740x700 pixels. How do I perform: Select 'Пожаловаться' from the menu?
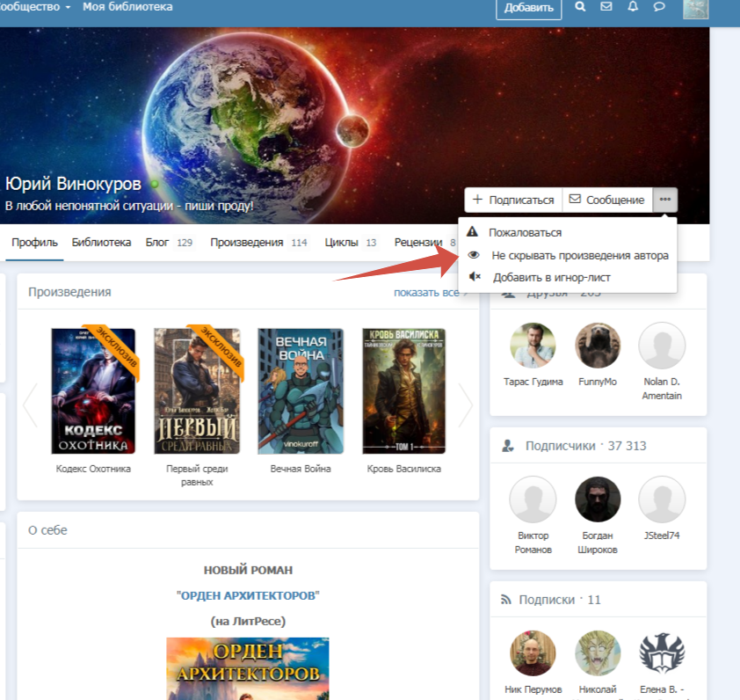click(x=526, y=233)
